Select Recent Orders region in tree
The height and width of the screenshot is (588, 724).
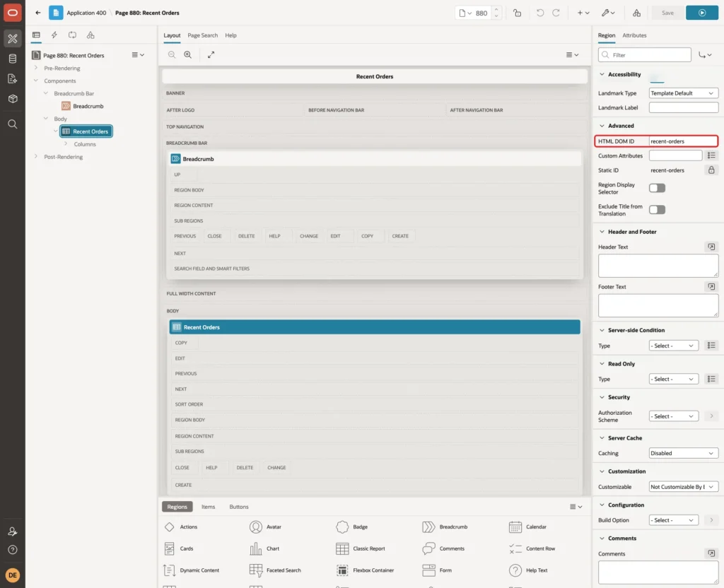click(86, 131)
